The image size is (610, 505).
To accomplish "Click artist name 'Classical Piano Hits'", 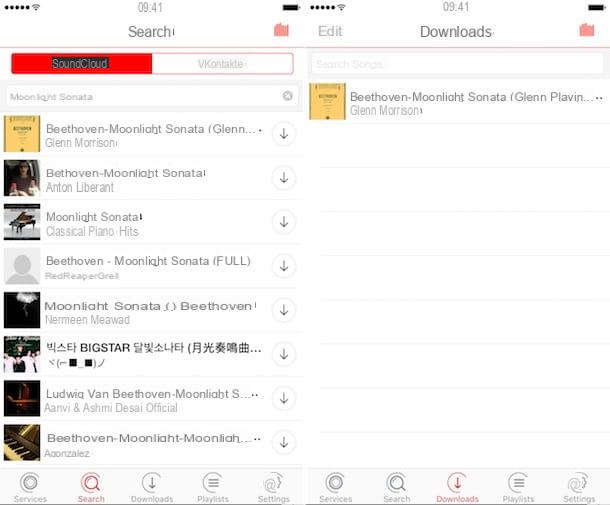I will coord(92,231).
